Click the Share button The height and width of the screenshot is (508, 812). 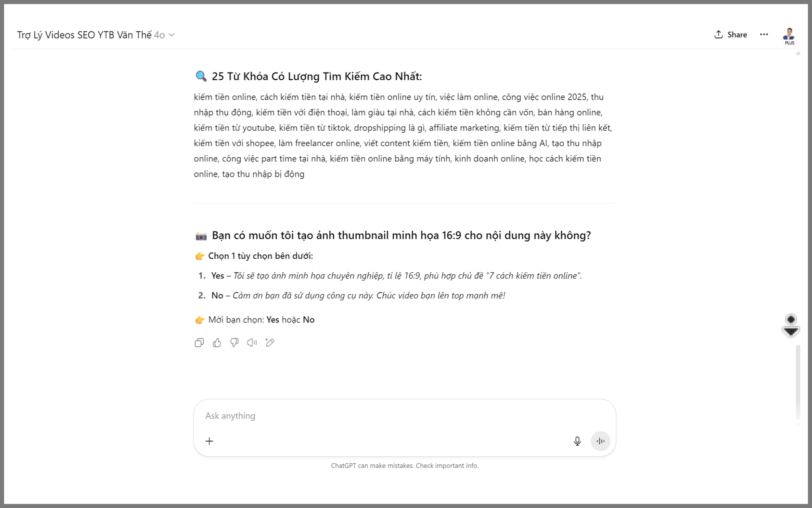click(730, 34)
